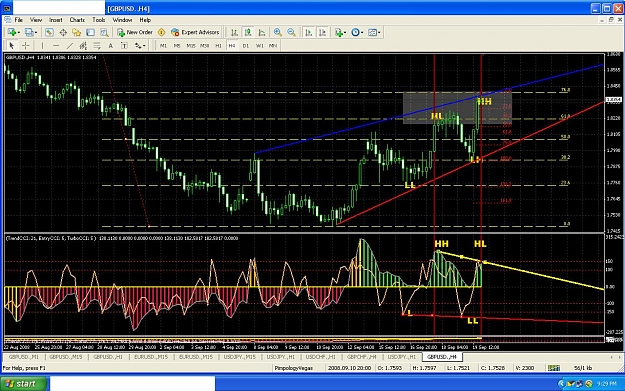Show the Market Watch panel
The height and width of the screenshot is (391, 625).
pos(49,32)
